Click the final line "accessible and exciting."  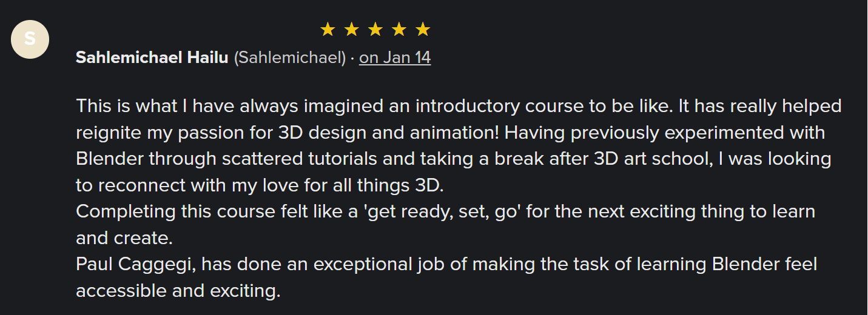tap(178, 291)
